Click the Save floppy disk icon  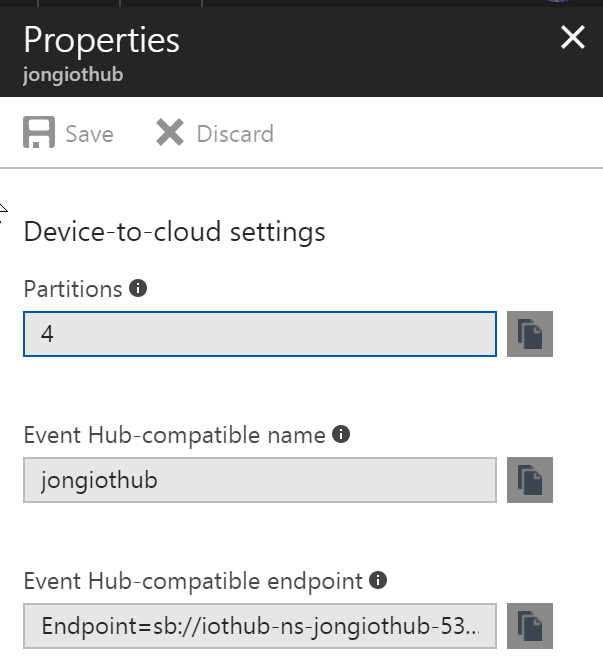[x=39, y=133]
